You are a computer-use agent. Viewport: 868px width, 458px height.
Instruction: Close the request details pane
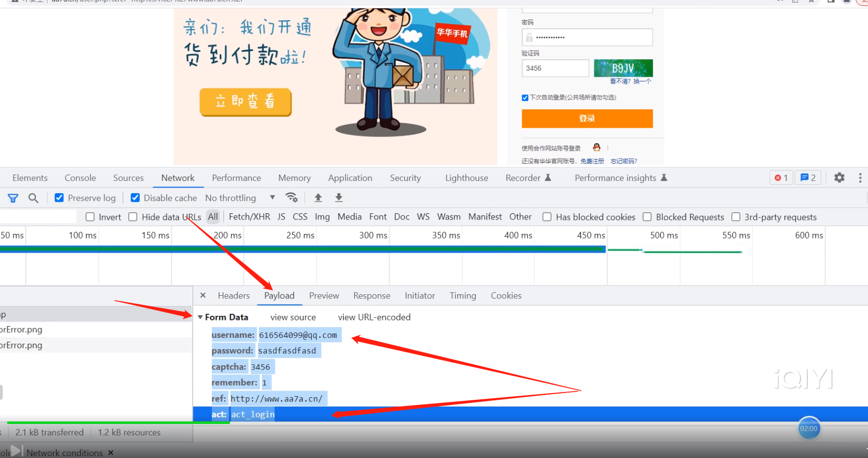203,295
